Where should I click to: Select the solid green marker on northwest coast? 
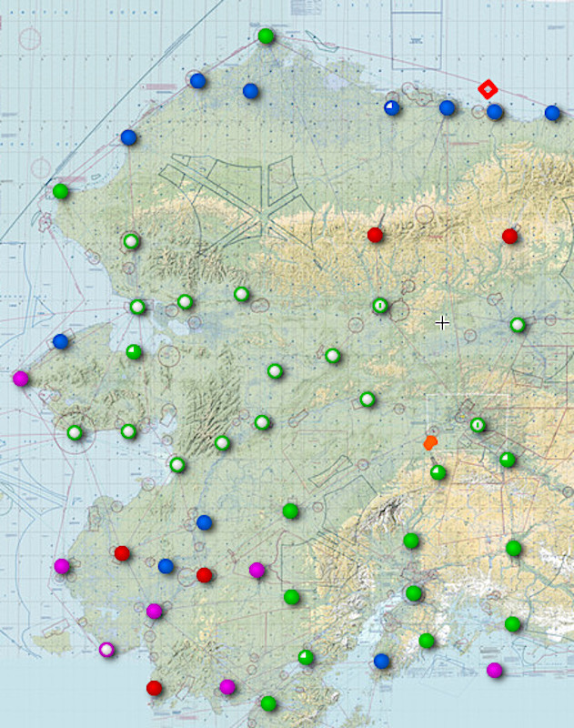coord(61,191)
